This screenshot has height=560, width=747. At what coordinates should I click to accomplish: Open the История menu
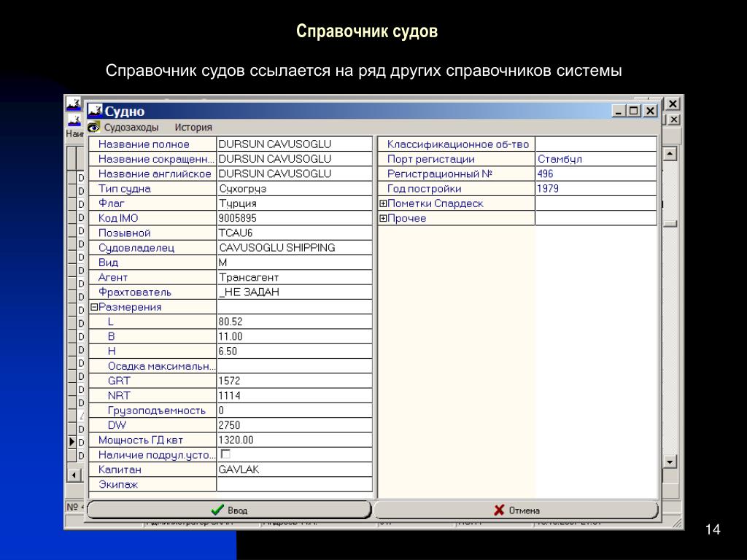tap(193, 127)
